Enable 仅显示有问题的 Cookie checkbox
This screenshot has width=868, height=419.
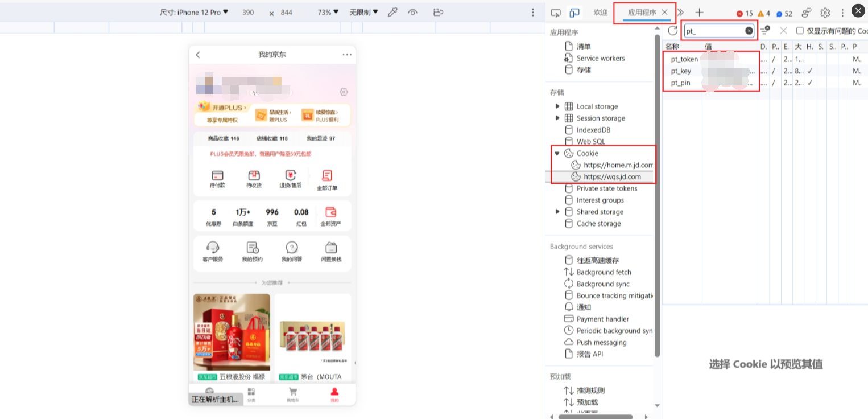point(800,31)
